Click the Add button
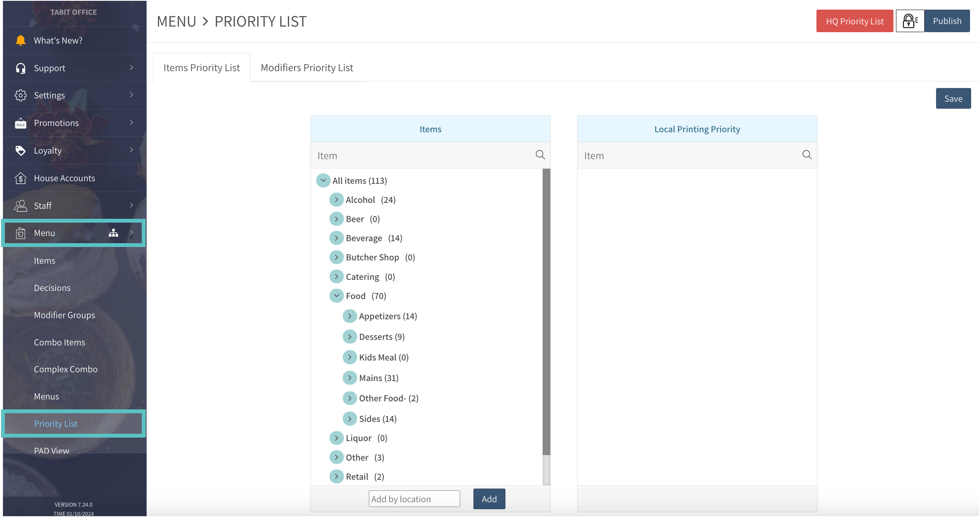The height and width of the screenshot is (517, 980). 489,499
